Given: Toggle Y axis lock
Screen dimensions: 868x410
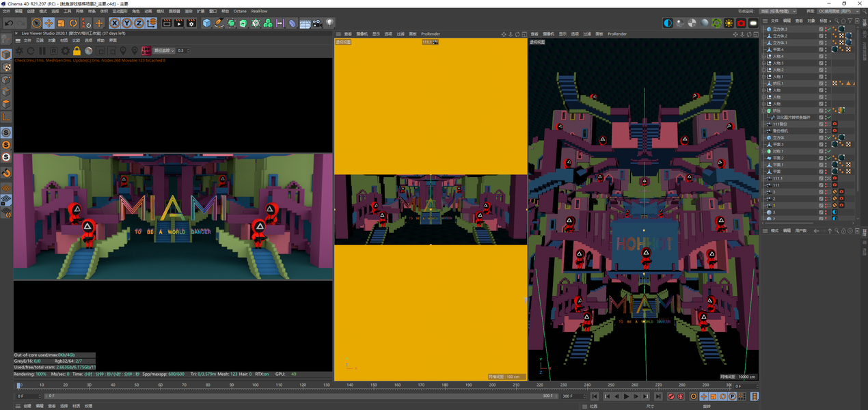Looking at the screenshot, I should tap(126, 23).
